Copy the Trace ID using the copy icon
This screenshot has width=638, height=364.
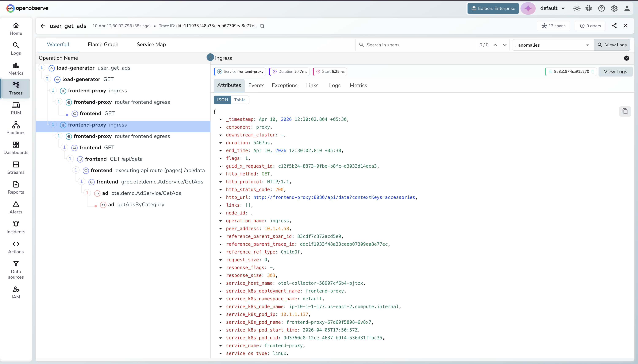coord(262,26)
